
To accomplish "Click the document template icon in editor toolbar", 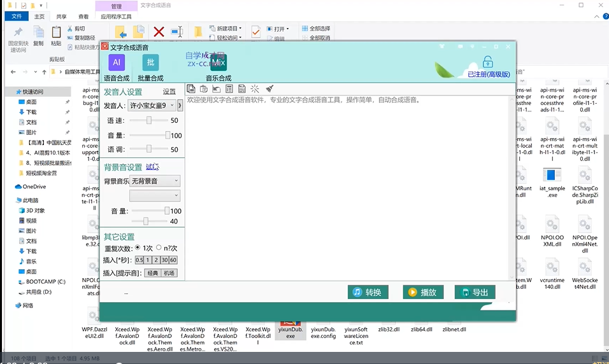I will coord(229,89).
